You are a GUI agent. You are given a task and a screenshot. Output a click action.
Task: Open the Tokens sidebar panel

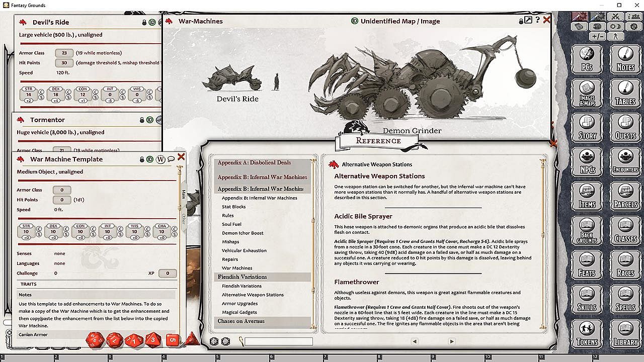(587, 333)
